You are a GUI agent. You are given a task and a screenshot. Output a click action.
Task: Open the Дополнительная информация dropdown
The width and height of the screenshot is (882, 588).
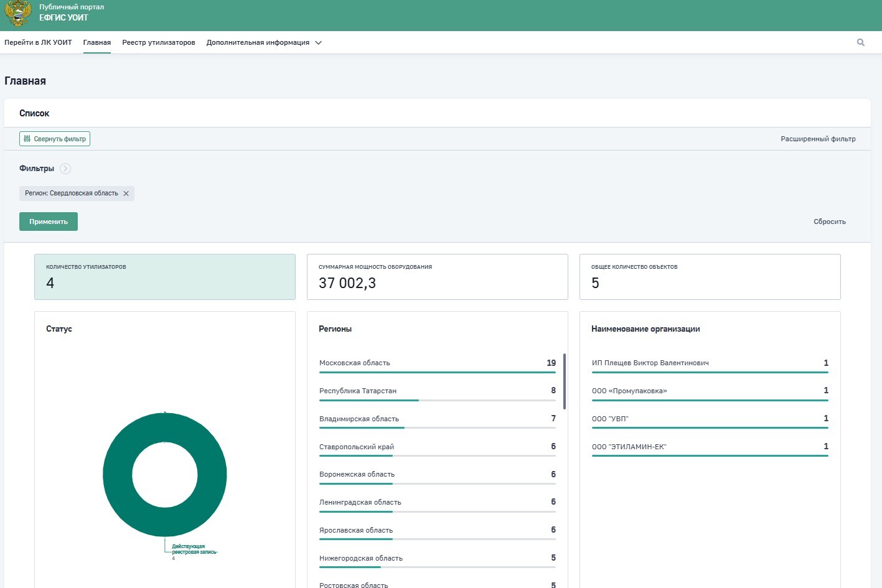coord(264,43)
